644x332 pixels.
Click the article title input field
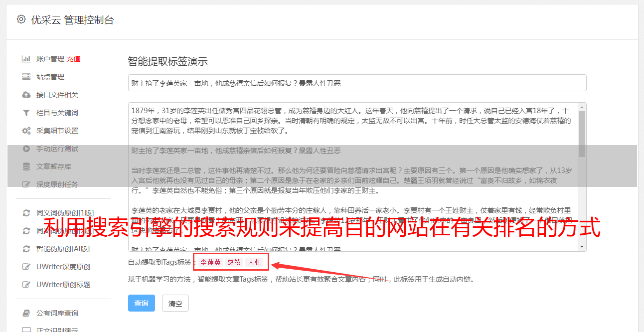pyautogui.click(x=357, y=83)
